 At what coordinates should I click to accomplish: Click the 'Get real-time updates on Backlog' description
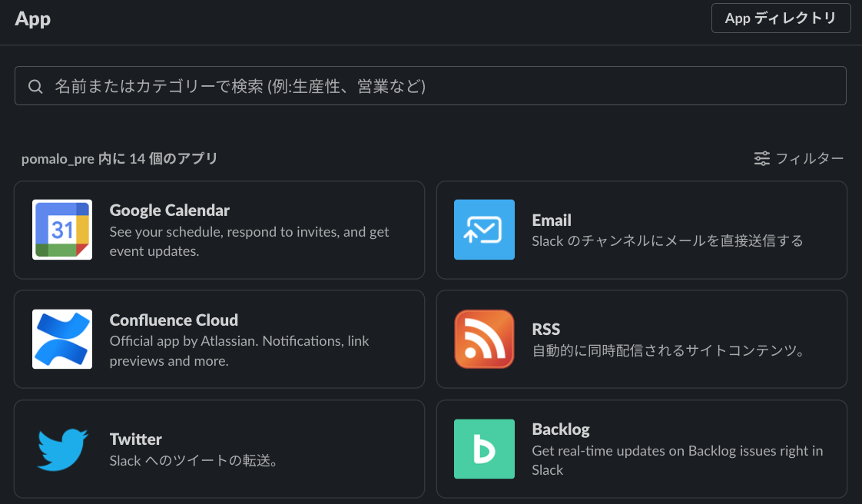678,460
